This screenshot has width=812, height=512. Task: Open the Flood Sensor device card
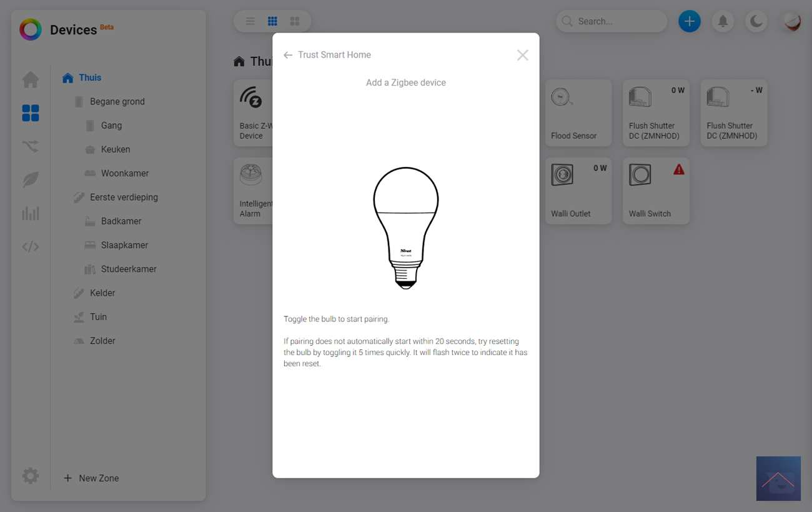(x=578, y=113)
